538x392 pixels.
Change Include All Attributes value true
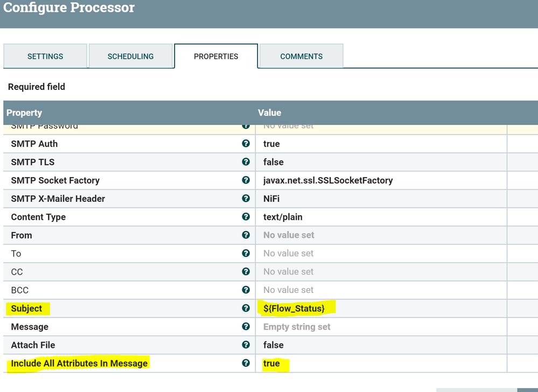pos(271,363)
